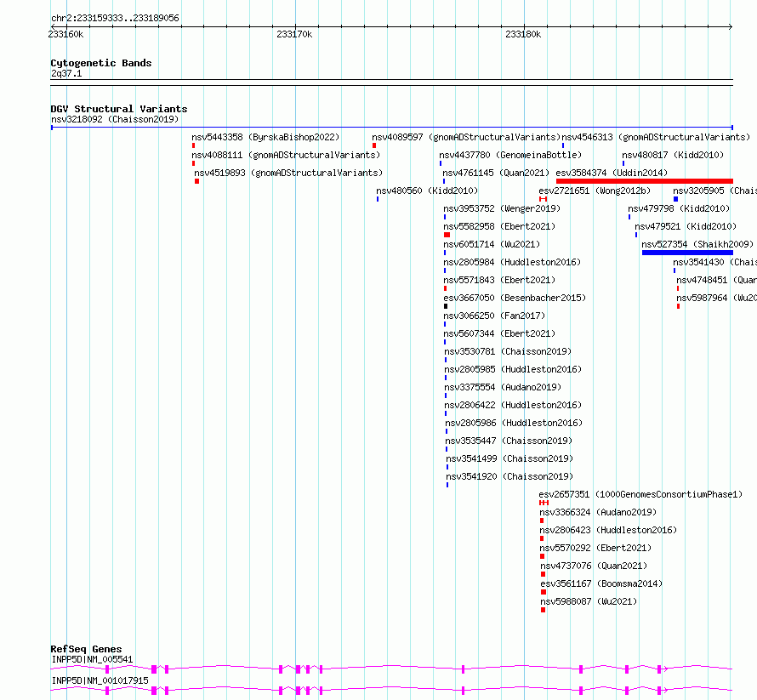This screenshot has width=757, height=700.
Task: Open esv2721651 (Wong2012b) variant
Action: [595, 191]
